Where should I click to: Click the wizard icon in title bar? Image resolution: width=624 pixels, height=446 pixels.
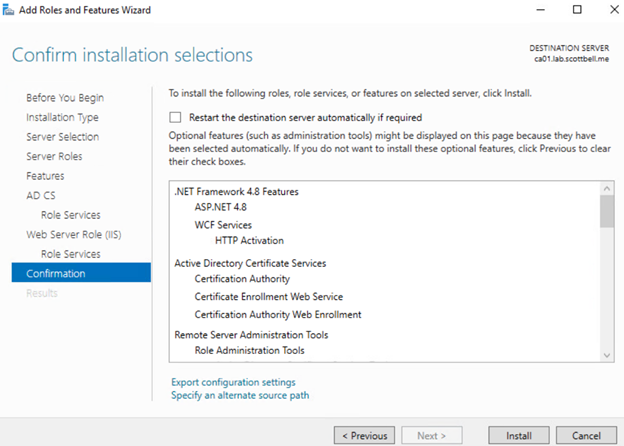tap(10, 10)
